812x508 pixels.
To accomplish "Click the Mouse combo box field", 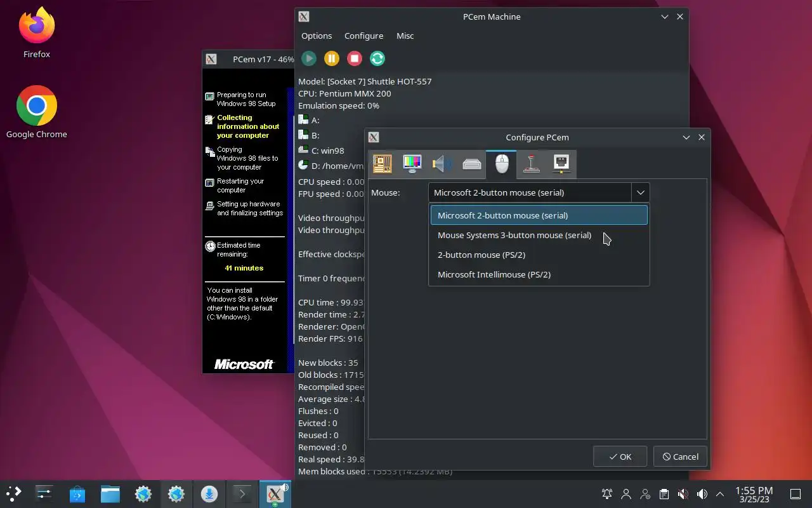I will [x=530, y=192].
